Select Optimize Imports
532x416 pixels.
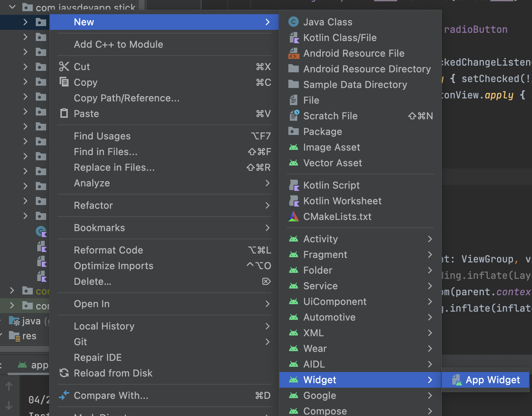(113, 266)
